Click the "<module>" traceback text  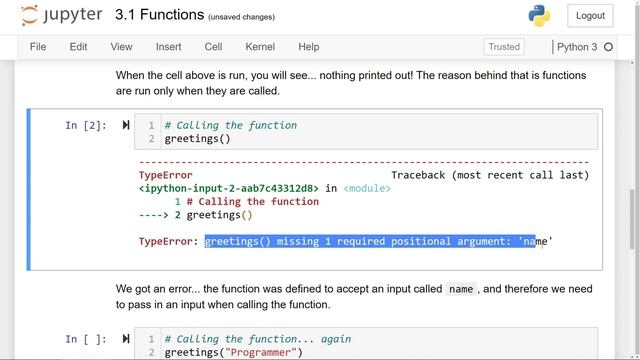pyautogui.click(x=367, y=188)
